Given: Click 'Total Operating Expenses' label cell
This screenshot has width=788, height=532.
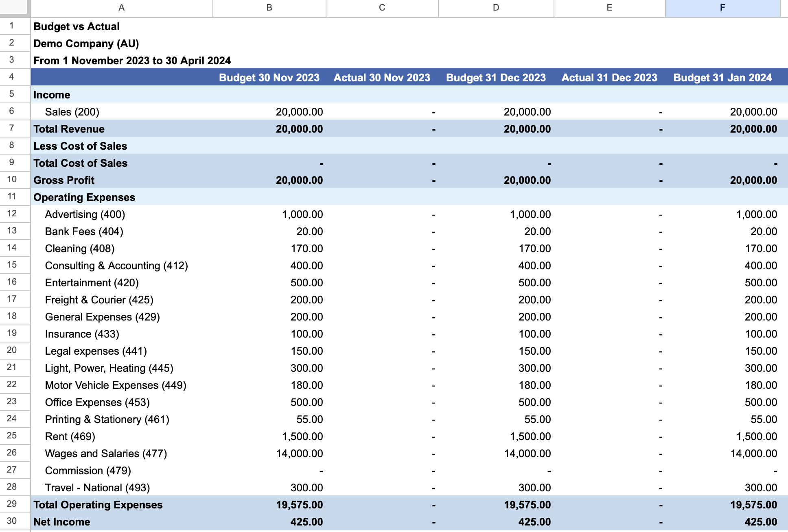Looking at the screenshot, I should [122, 505].
